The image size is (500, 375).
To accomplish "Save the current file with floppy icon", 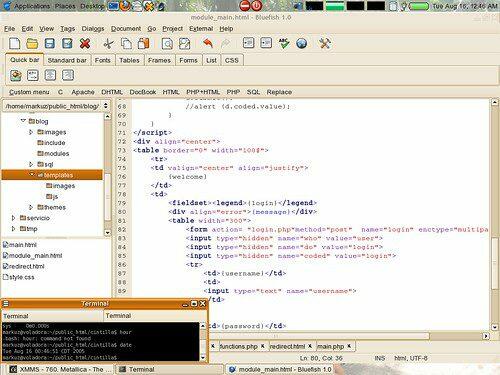I will [50, 44].
